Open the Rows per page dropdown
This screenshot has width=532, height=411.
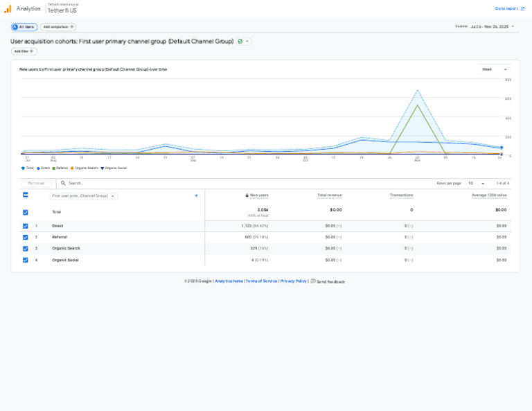(476, 183)
